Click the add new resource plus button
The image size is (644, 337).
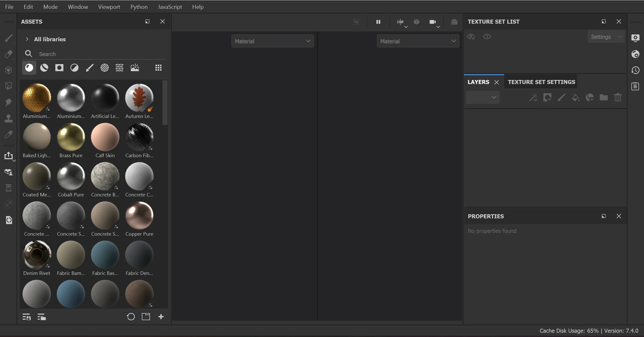(x=161, y=317)
